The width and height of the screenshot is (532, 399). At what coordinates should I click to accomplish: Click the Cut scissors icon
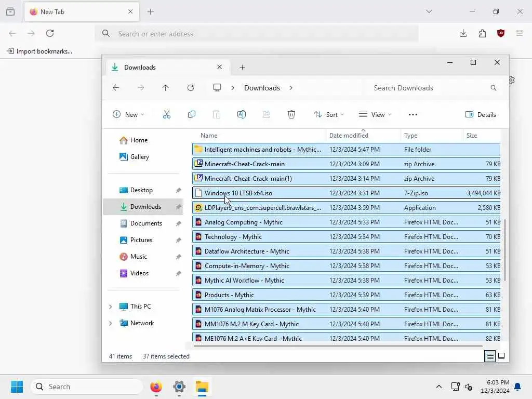[167, 115]
